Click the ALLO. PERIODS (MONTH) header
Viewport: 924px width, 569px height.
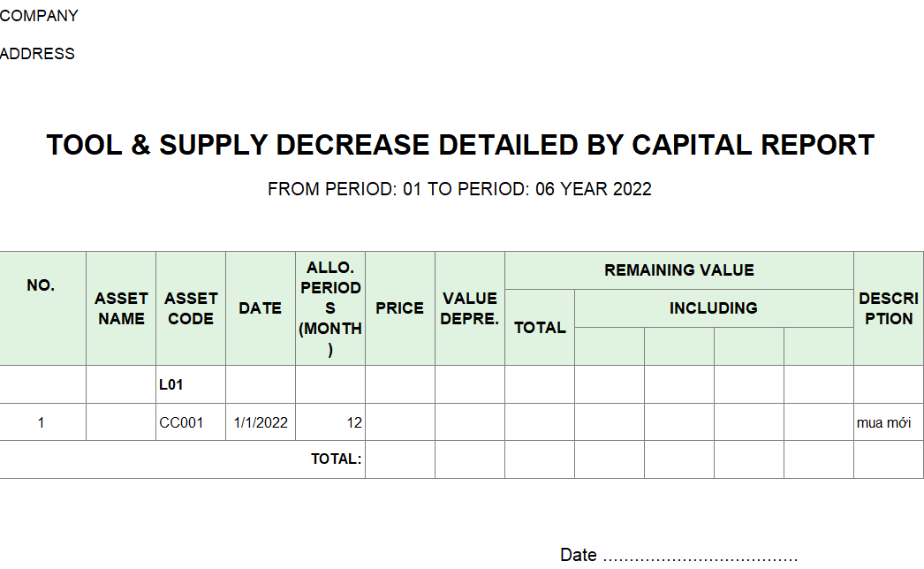point(330,308)
